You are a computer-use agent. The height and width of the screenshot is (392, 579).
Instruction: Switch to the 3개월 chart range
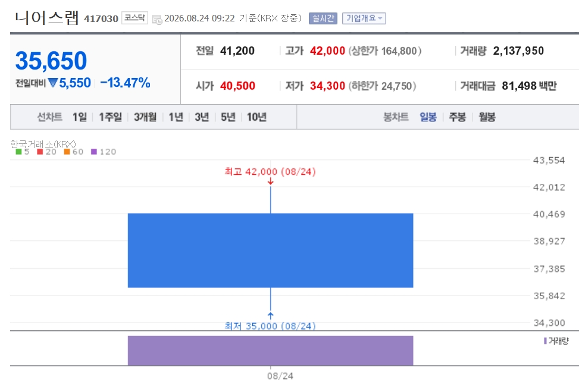point(145,117)
